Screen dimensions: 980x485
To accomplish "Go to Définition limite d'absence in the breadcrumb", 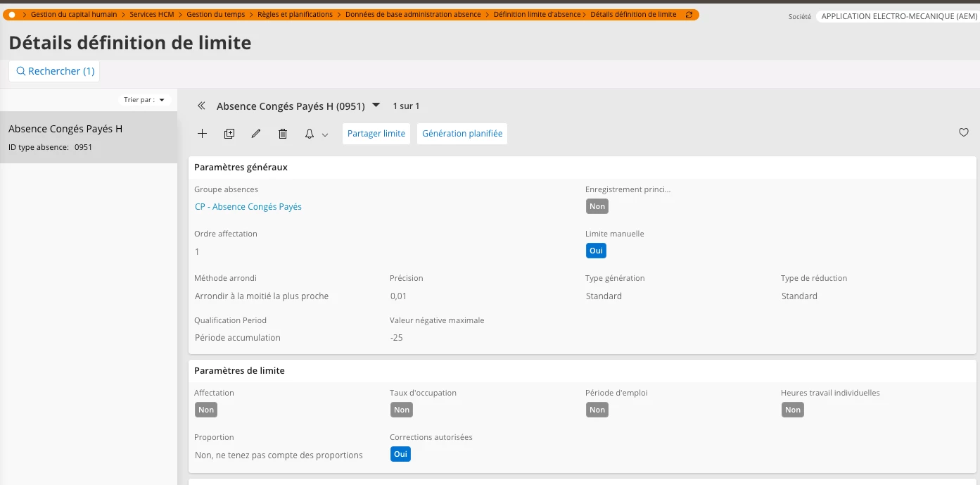I will [537, 15].
